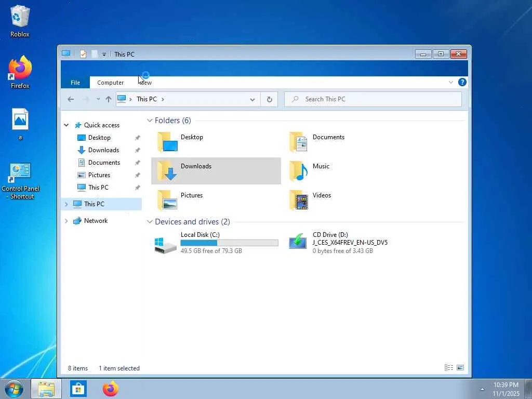Switch to the View ribbon tab
This screenshot has width=532, height=399.
point(146,83)
